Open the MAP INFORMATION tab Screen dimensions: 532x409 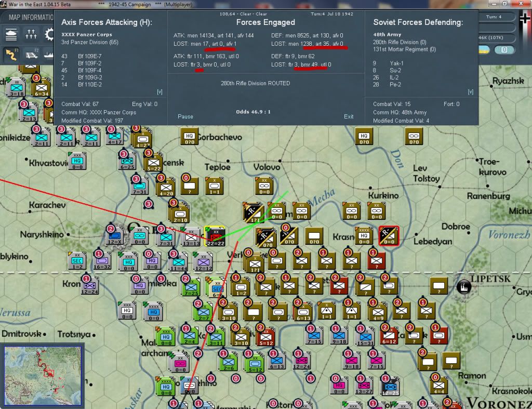click(31, 17)
